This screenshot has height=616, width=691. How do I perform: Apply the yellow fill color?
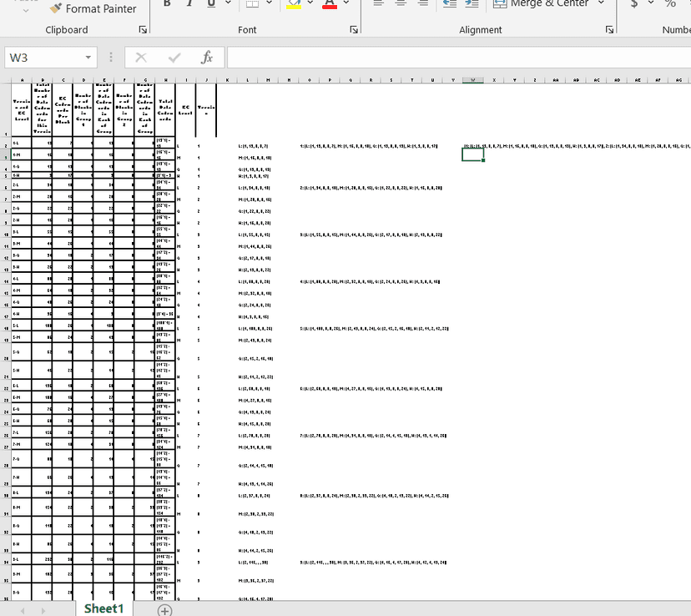(294, 4)
